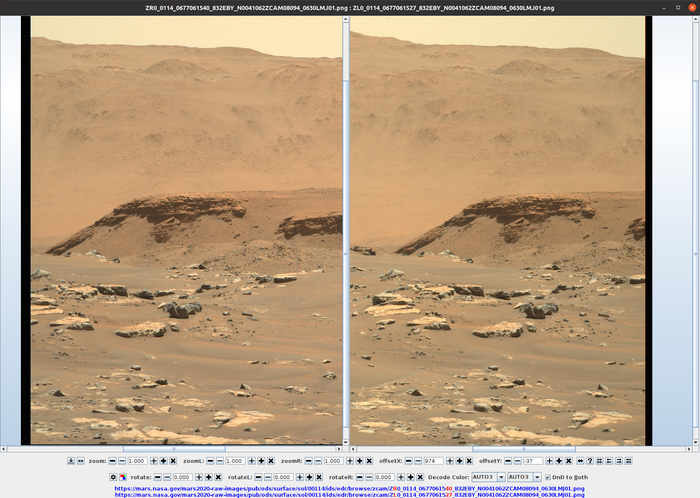The width and height of the screenshot is (700, 498).
Task: Open the ZR0_0114 image URL link
Action: tap(350, 489)
